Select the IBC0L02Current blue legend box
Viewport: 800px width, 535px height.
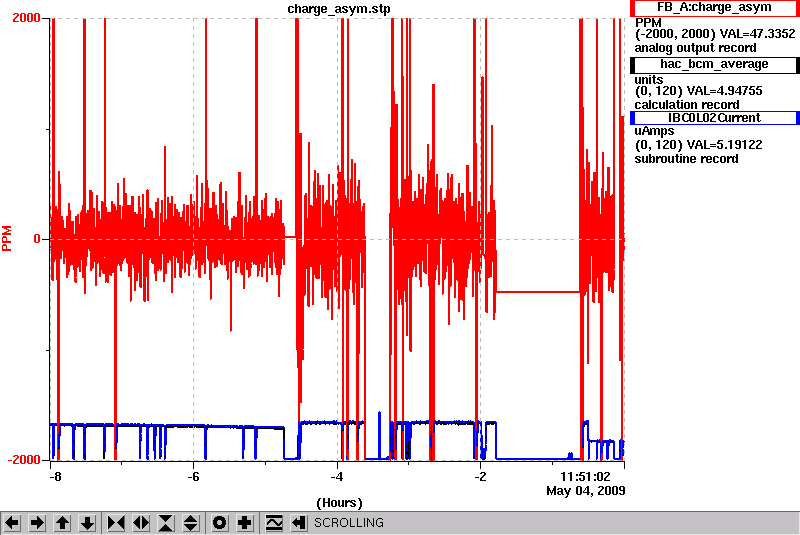pos(714,118)
